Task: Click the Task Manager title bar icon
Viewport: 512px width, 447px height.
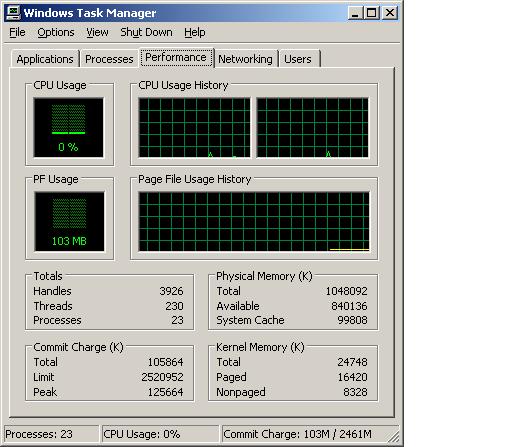Action: 13,13
